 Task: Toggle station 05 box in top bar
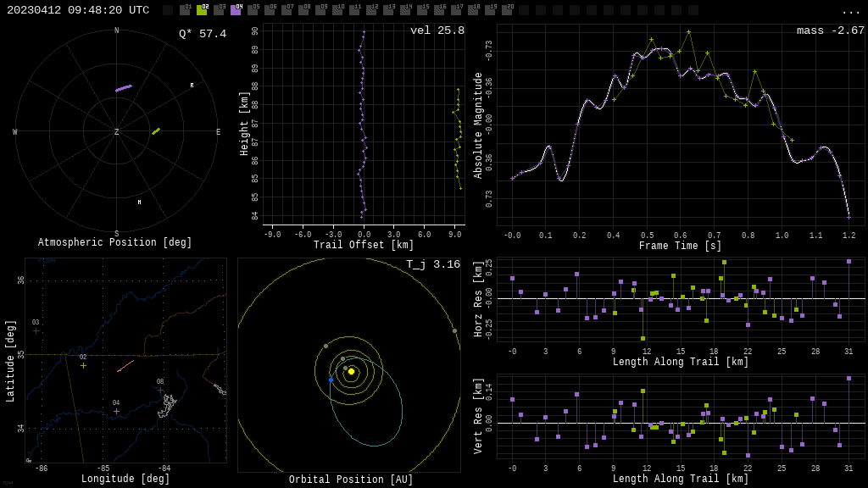pyautogui.click(x=253, y=10)
